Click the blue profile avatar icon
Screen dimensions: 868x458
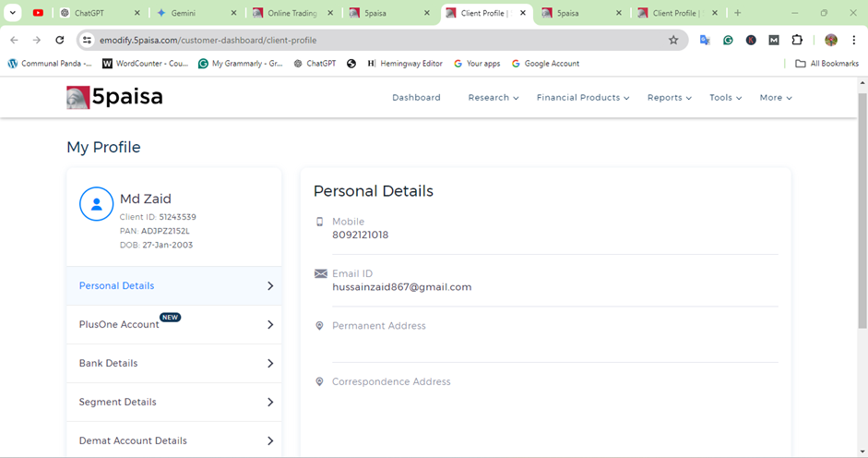96,204
